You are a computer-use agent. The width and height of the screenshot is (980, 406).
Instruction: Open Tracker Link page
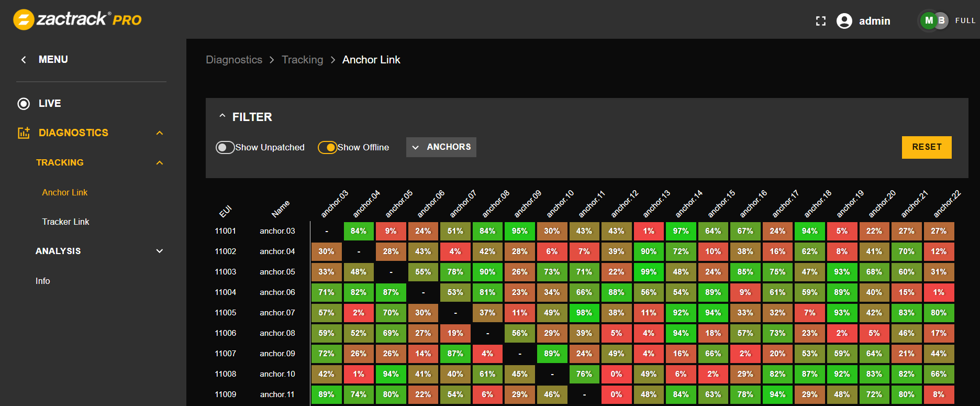coord(65,222)
